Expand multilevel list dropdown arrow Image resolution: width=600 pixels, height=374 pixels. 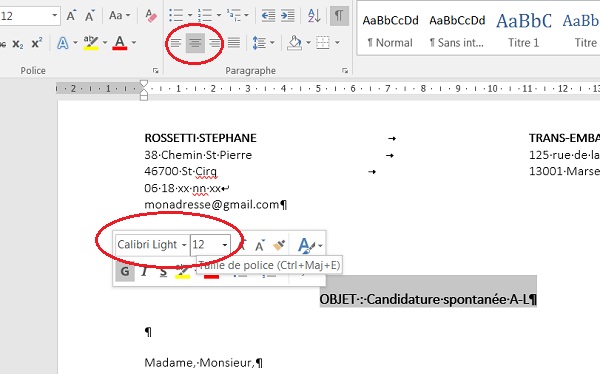246,16
